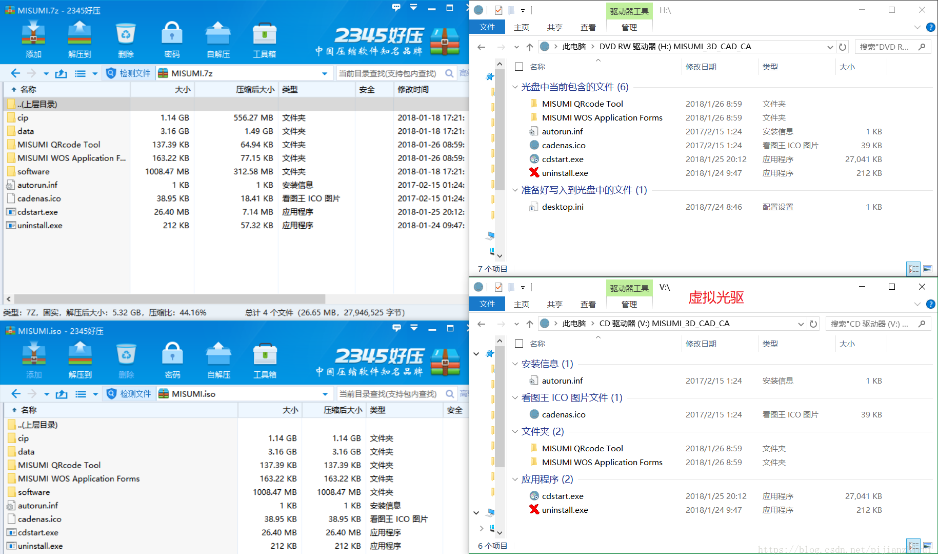Select cadenas.ico in V: drive explorer
This screenshot has height=560, width=938.
564,414
